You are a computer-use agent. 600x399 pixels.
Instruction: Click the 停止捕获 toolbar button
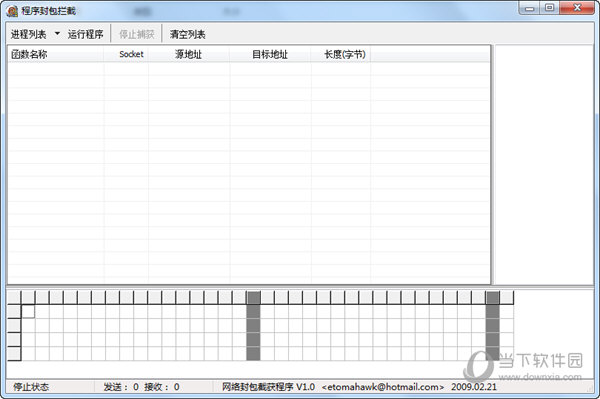[x=137, y=34]
